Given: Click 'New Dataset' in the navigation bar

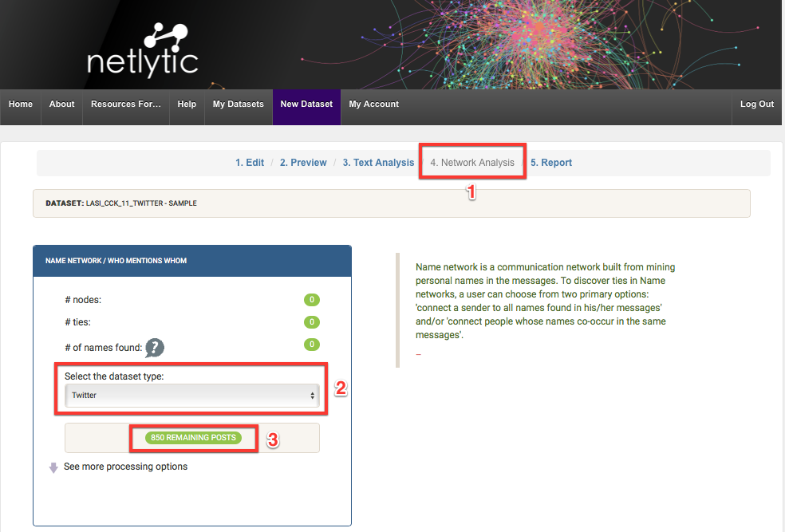Looking at the screenshot, I should (x=306, y=104).
